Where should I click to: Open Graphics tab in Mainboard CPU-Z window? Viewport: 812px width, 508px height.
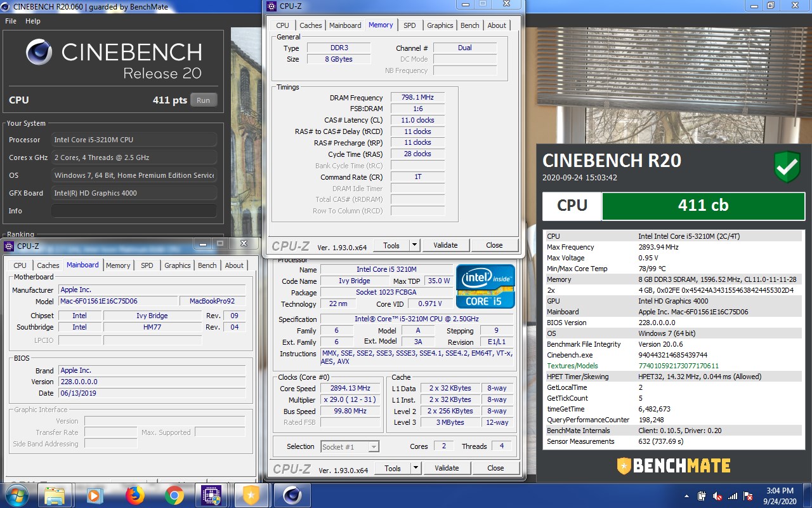pos(178,265)
